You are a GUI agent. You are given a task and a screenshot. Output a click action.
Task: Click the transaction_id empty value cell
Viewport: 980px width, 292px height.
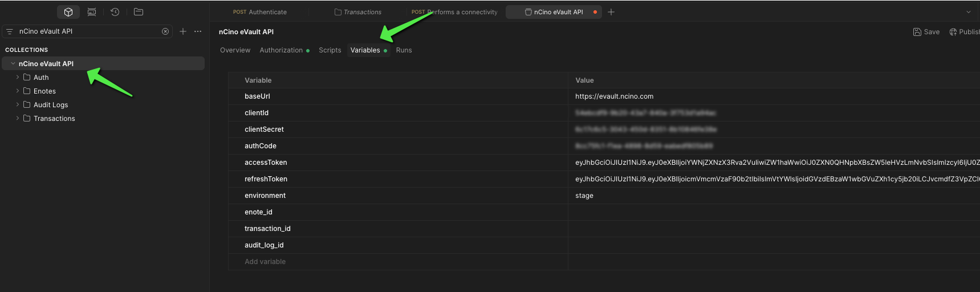point(774,229)
